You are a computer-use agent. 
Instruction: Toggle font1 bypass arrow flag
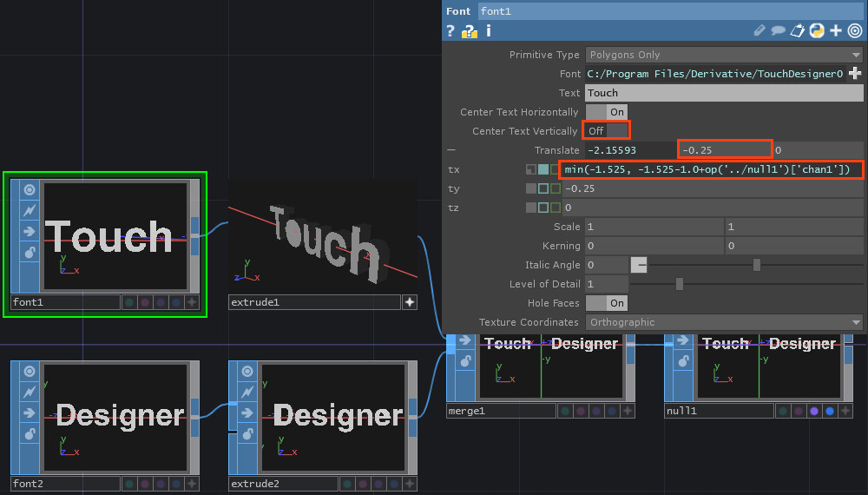pos(30,232)
